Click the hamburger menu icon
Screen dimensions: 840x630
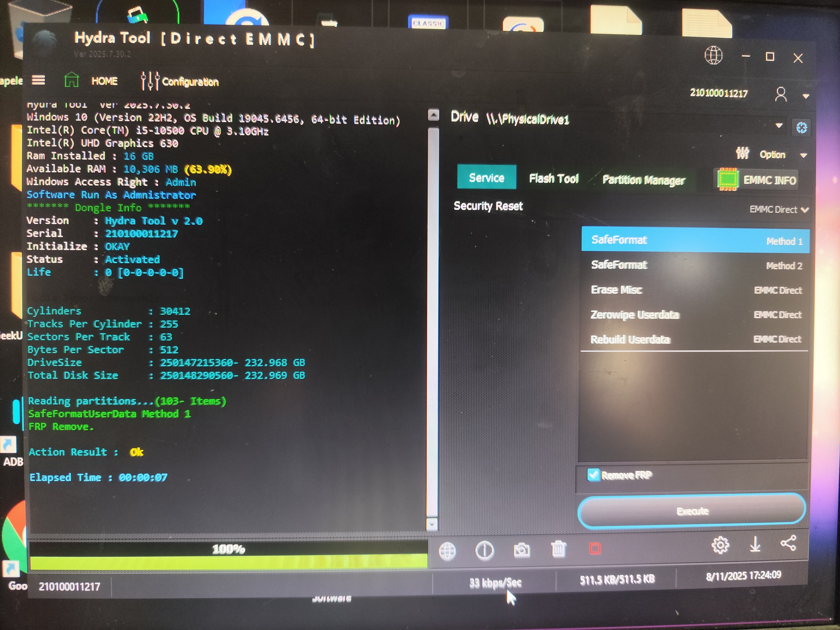38,80
